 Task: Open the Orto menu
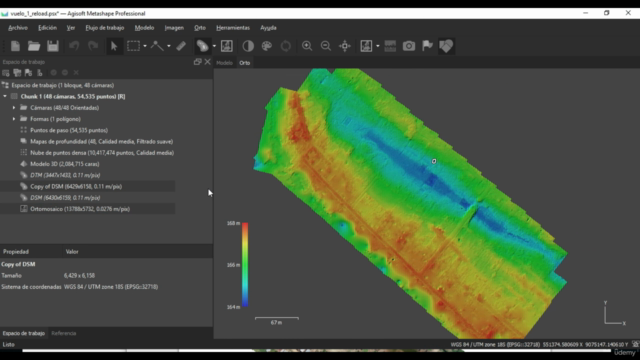[200, 28]
